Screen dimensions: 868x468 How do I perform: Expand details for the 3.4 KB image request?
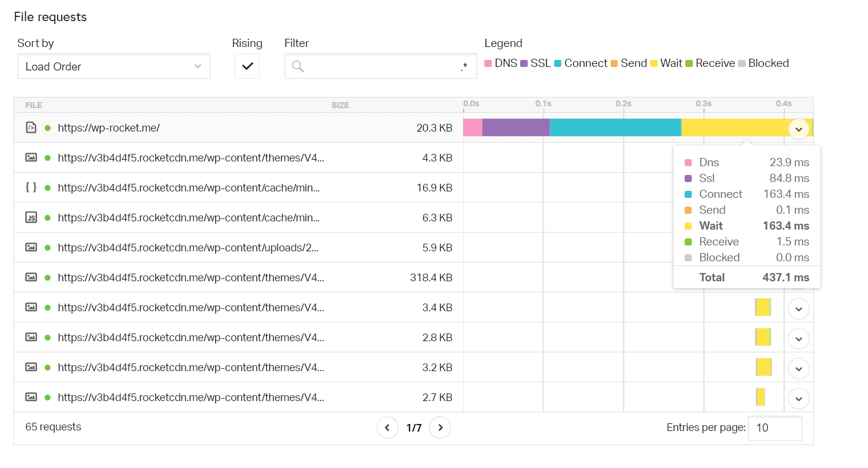pyautogui.click(x=799, y=308)
